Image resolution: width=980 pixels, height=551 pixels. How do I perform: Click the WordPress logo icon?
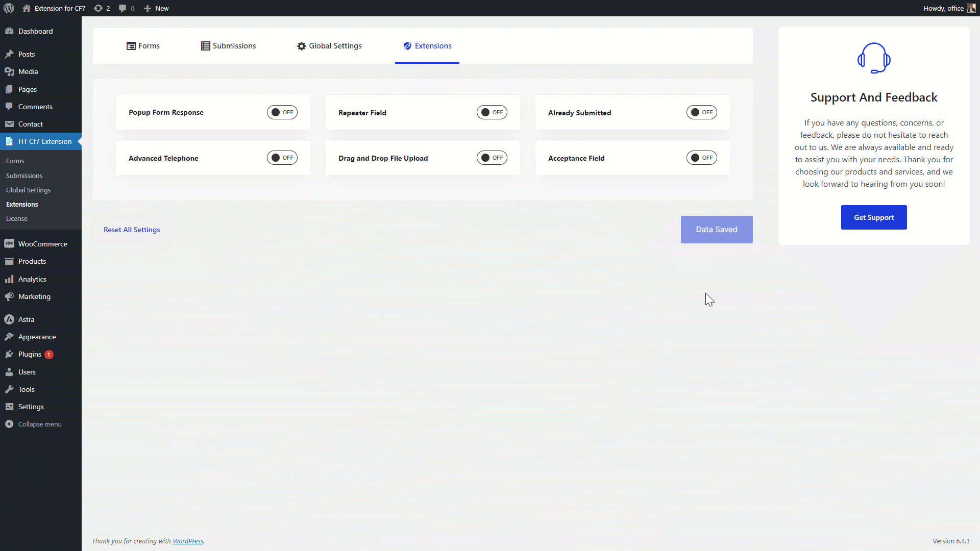click(9, 8)
